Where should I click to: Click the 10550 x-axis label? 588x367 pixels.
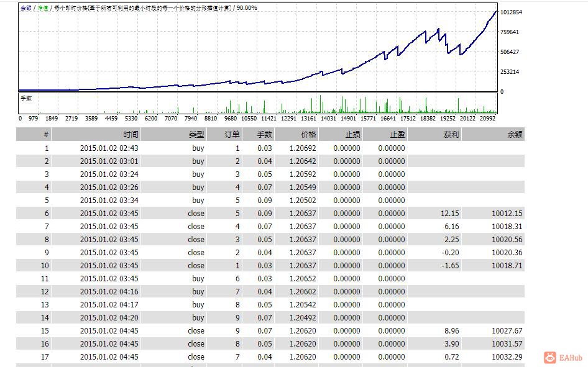(249, 119)
